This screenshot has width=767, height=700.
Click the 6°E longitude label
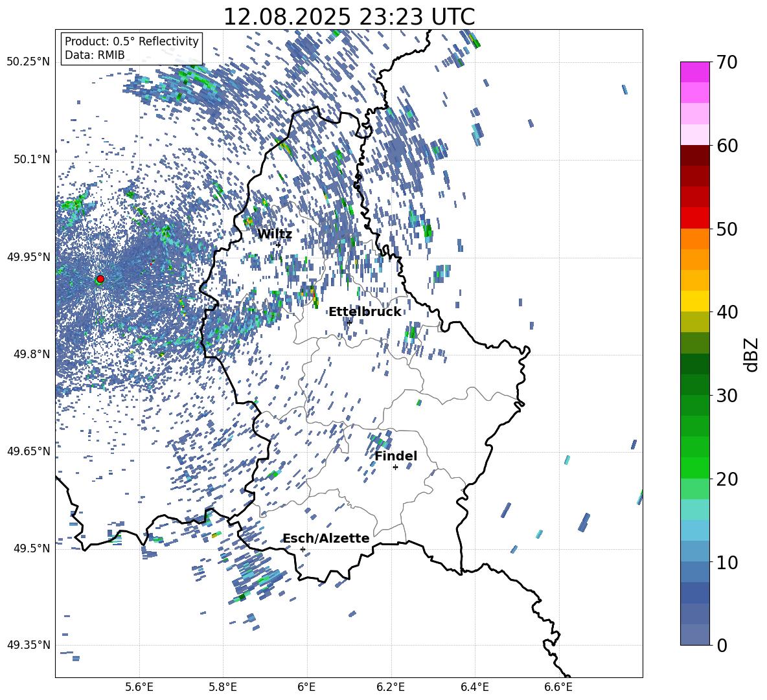306,687
